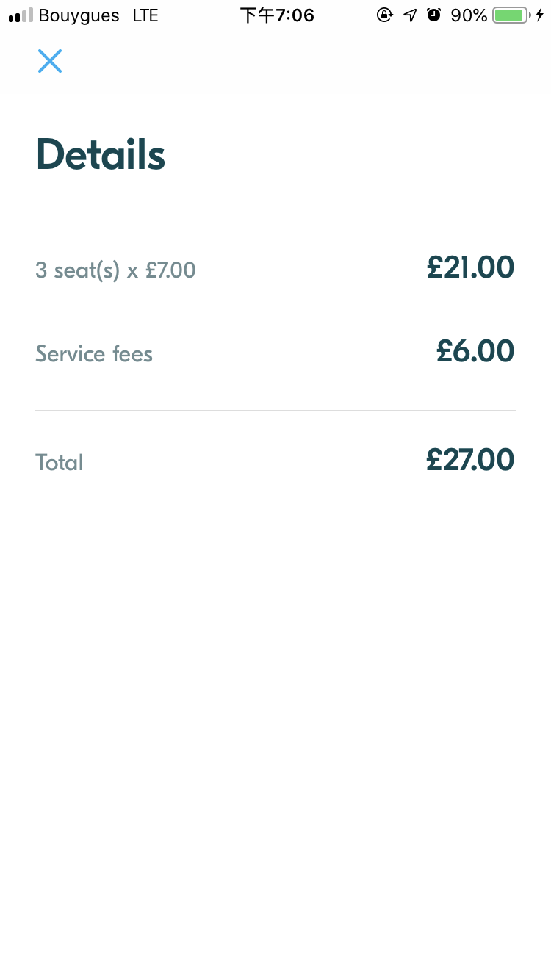This screenshot has height=980, width=551.
Task: Tap the £ symbol in the total price
Action: pos(436,460)
